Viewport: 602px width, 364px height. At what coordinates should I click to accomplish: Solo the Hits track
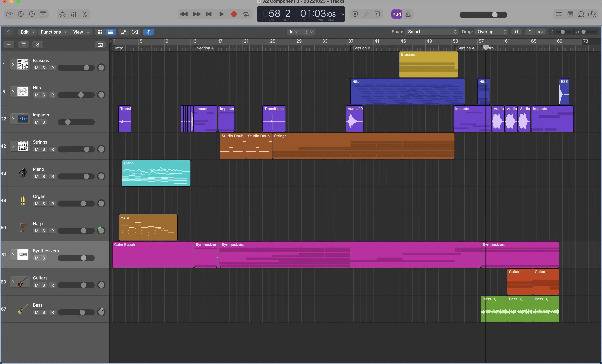[x=44, y=95]
